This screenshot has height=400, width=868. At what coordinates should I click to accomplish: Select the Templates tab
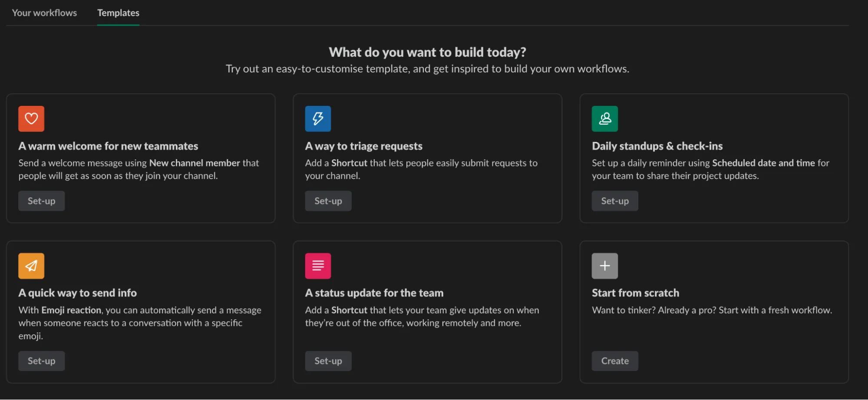[118, 13]
